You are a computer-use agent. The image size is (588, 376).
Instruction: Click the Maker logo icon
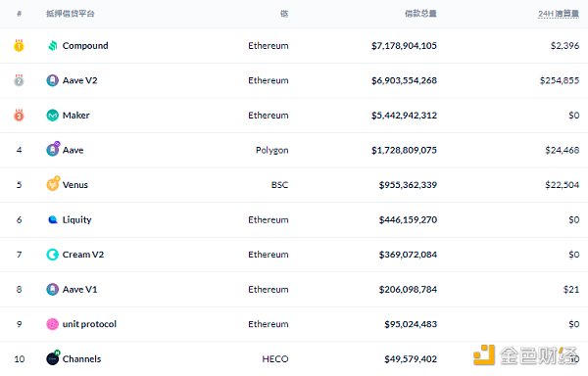click(53, 116)
